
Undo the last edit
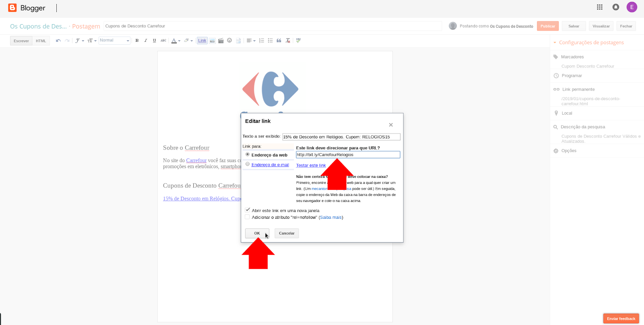pos(58,41)
